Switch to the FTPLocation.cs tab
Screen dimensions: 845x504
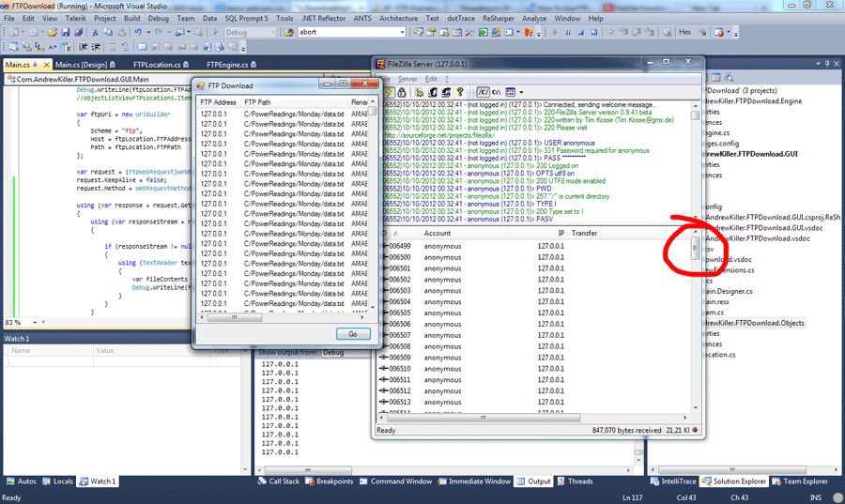(x=161, y=65)
